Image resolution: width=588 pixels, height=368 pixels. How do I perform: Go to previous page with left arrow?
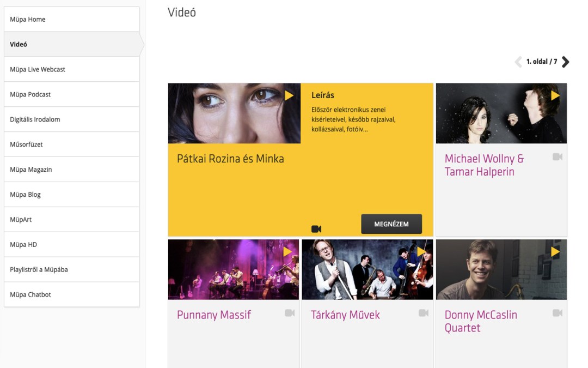pos(518,62)
